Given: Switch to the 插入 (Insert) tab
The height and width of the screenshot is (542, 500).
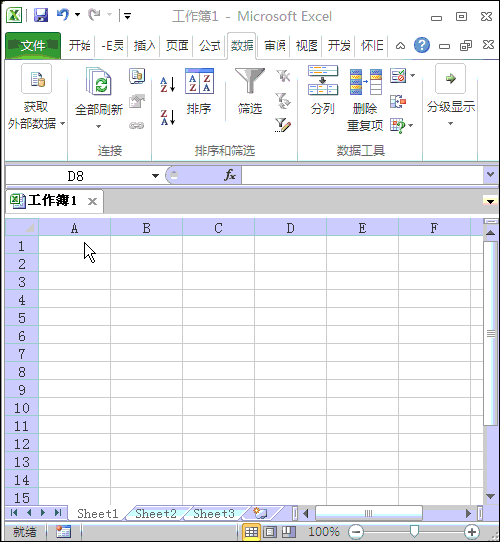Looking at the screenshot, I should [x=144, y=46].
